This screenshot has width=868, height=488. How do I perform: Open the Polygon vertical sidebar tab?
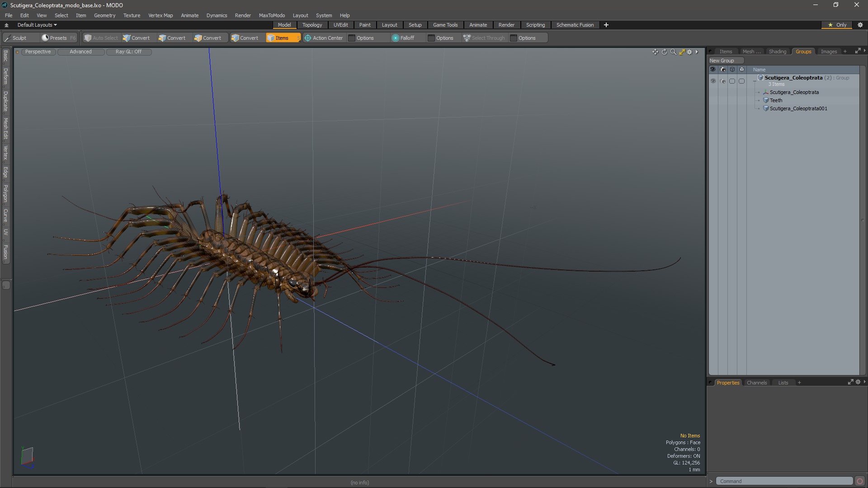5,193
